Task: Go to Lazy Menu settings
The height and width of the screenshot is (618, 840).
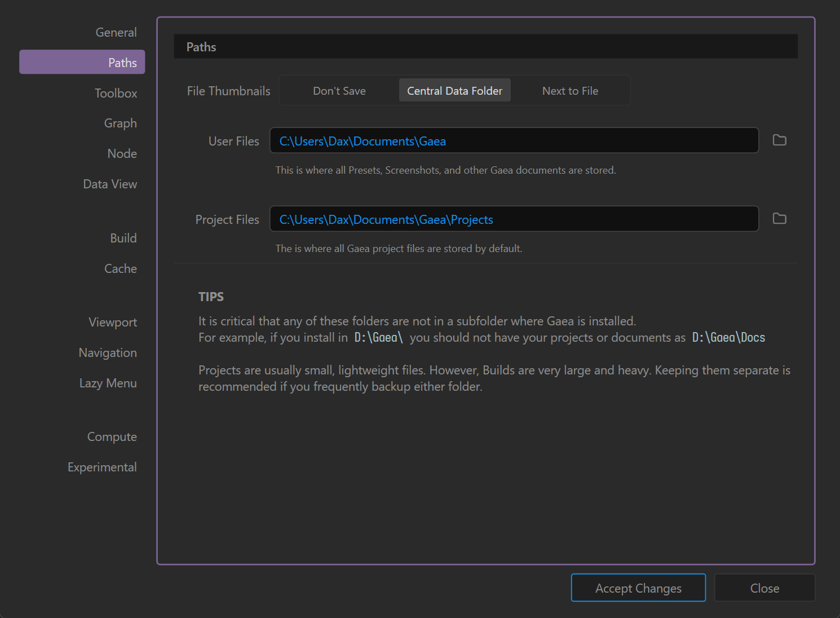Action: click(108, 383)
